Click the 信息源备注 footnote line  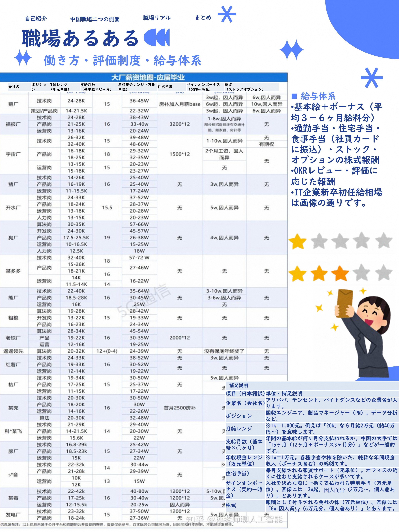click(x=117, y=525)
